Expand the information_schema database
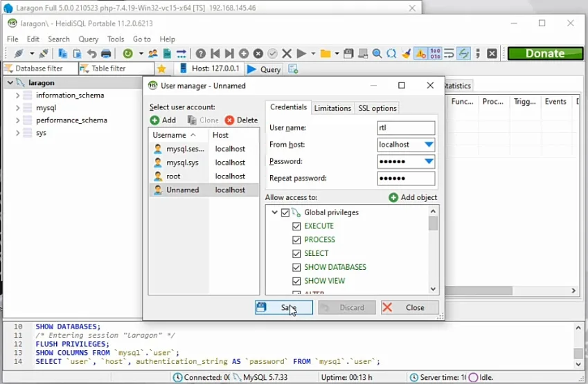 (x=17, y=95)
